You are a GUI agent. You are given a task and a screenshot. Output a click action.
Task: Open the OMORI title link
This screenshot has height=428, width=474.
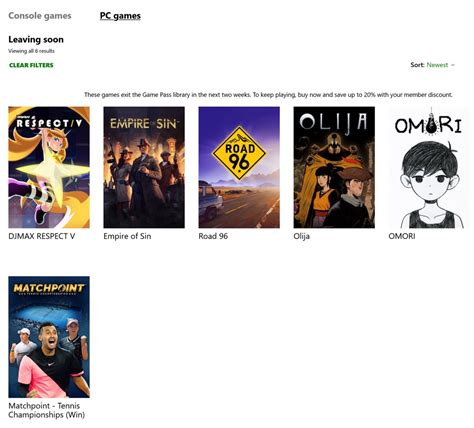pyautogui.click(x=402, y=236)
